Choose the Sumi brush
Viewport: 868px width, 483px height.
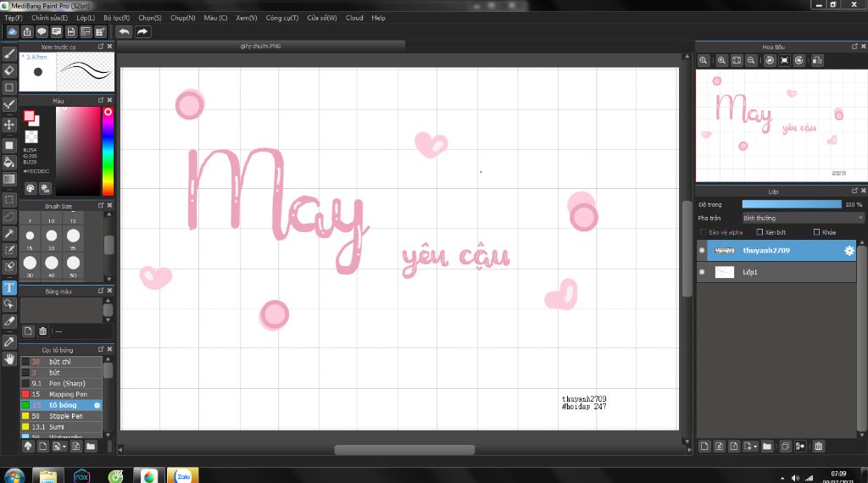pos(61,427)
